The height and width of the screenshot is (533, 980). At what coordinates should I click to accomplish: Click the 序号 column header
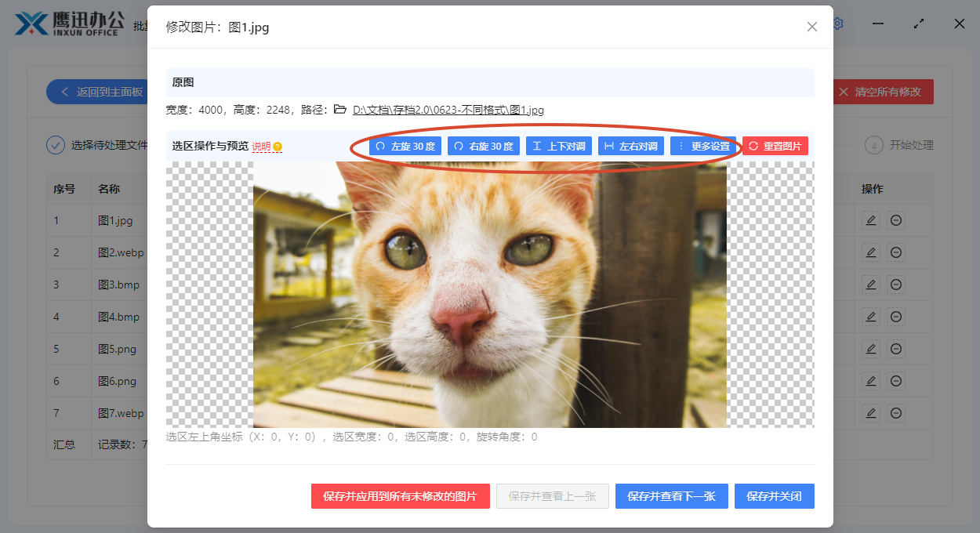coord(64,189)
